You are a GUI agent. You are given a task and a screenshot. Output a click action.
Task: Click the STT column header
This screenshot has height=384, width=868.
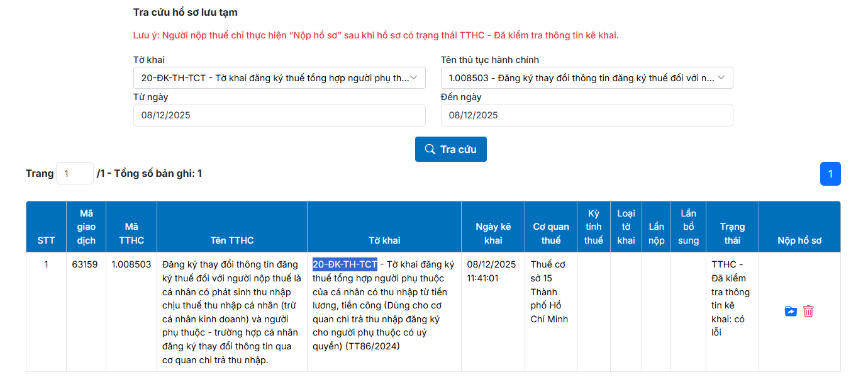click(46, 240)
